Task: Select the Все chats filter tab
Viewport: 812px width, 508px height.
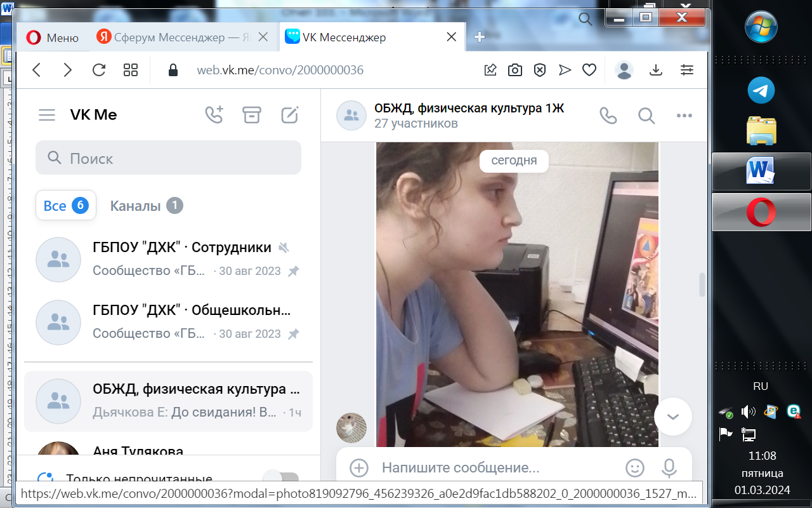Action: pos(65,206)
